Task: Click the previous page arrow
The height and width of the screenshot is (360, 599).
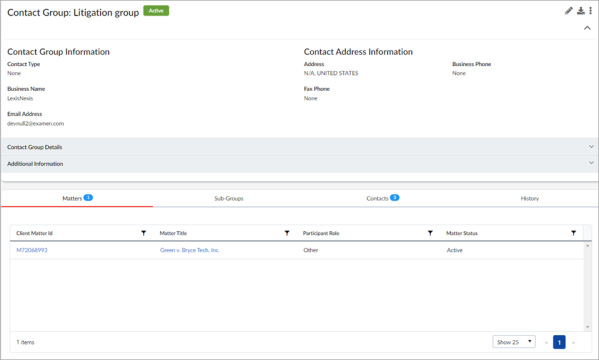Action: (x=546, y=342)
